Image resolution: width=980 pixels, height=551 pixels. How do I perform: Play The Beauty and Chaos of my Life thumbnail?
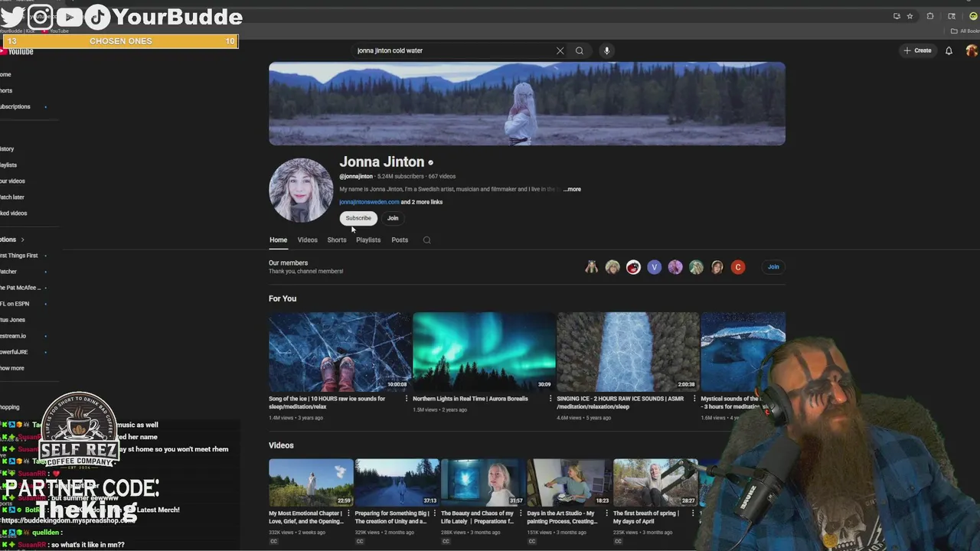[483, 483]
